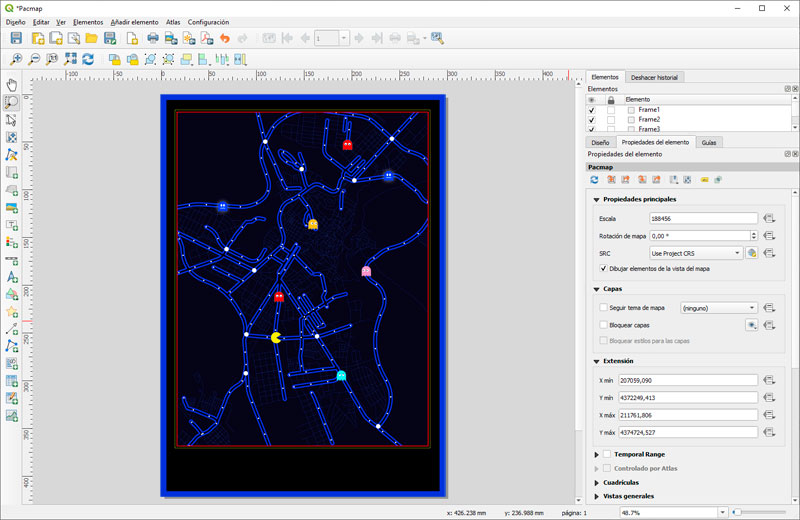This screenshot has height=520, width=800.
Task: Enable Bloquear capas checkbox
Action: click(604, 325)
